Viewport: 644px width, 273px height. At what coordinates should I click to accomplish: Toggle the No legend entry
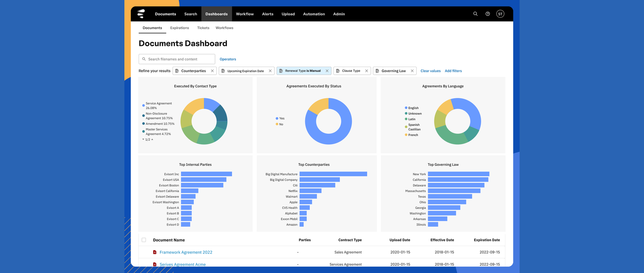pyautogui.click(x=280, y=124)
